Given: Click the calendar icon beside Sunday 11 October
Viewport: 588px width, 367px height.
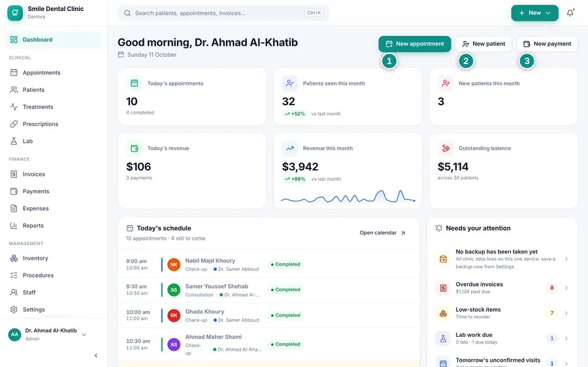Looking at the screenshot, I should tap(121, 55).
